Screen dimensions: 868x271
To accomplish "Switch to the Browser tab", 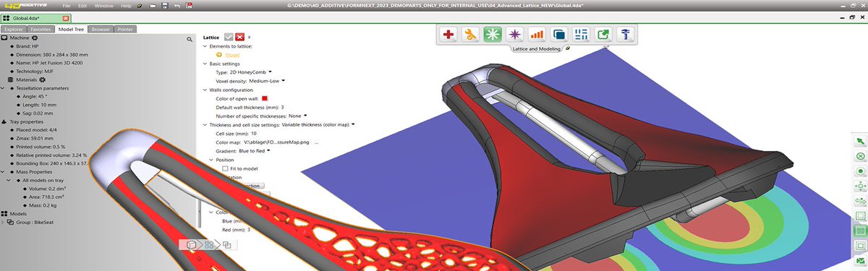I will click(101, 29).
